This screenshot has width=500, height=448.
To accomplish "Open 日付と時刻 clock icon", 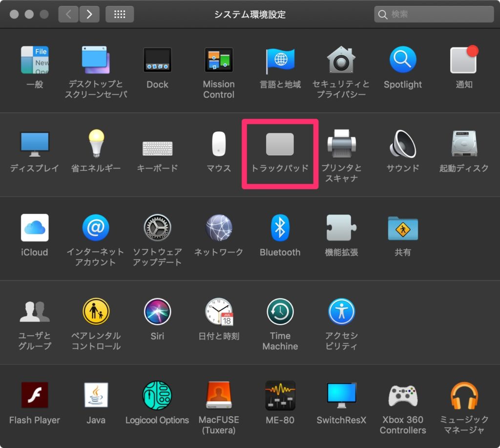I will point(219,312).
